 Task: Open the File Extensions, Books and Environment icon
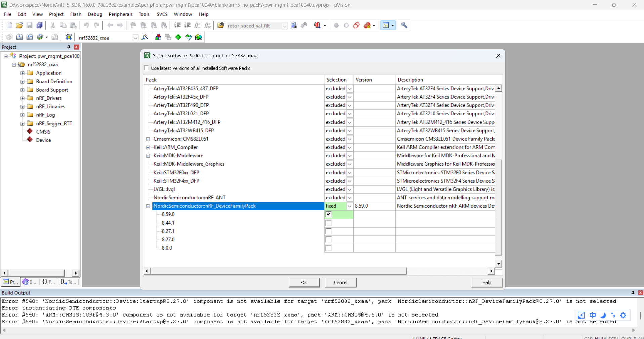coord(158,37)
